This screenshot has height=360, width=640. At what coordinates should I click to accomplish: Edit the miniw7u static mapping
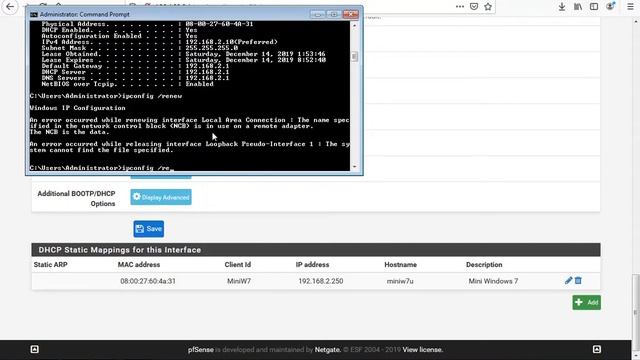568,280
